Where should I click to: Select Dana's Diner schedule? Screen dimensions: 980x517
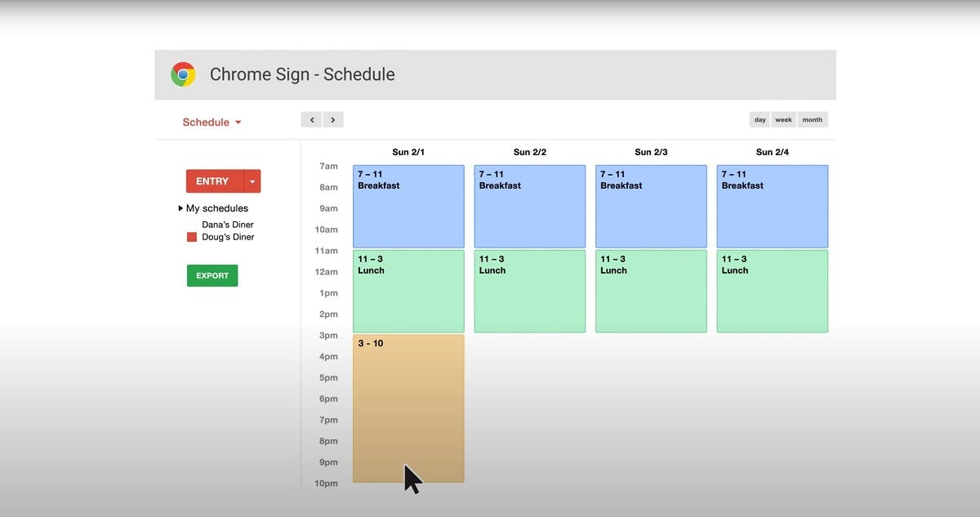(x=227, y=224)
